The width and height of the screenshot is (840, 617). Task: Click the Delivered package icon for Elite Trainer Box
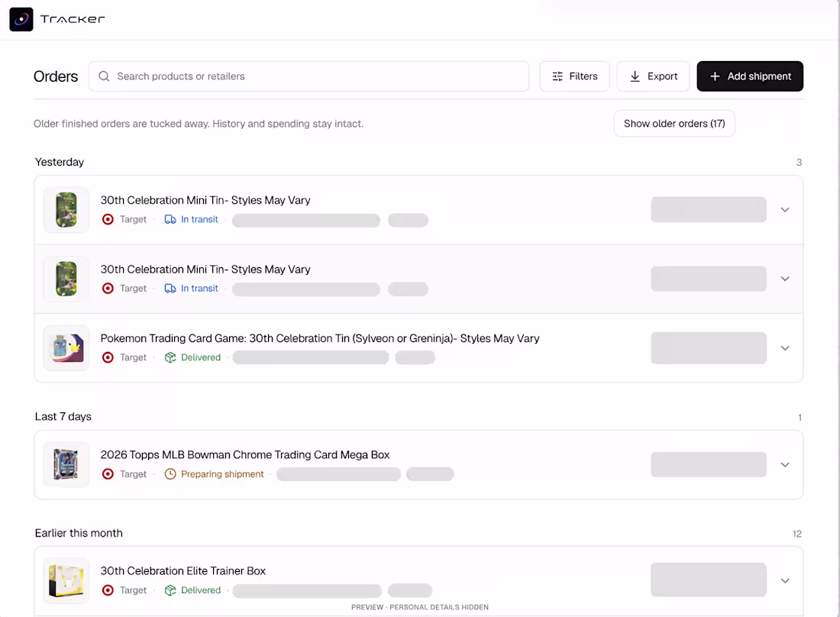(170, 590)
